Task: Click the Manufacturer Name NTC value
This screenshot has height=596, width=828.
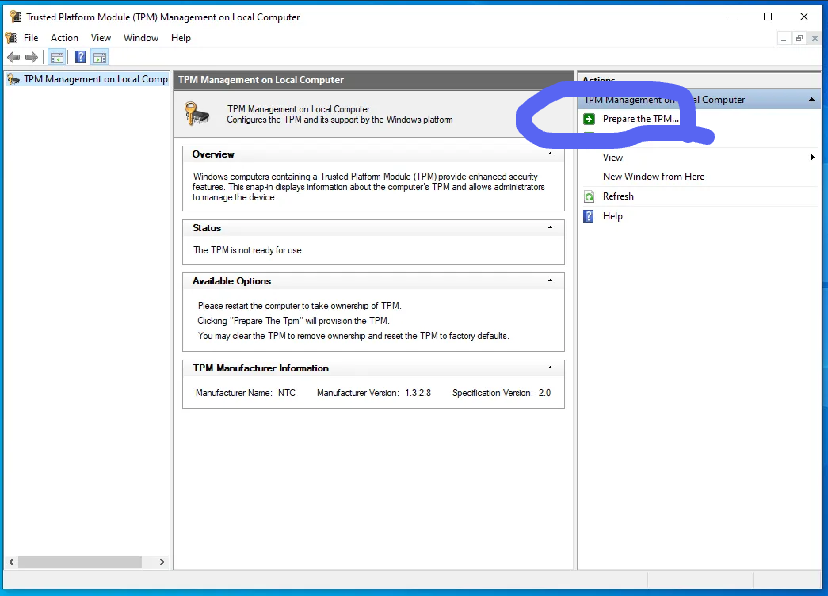Action: click(287, 393)
